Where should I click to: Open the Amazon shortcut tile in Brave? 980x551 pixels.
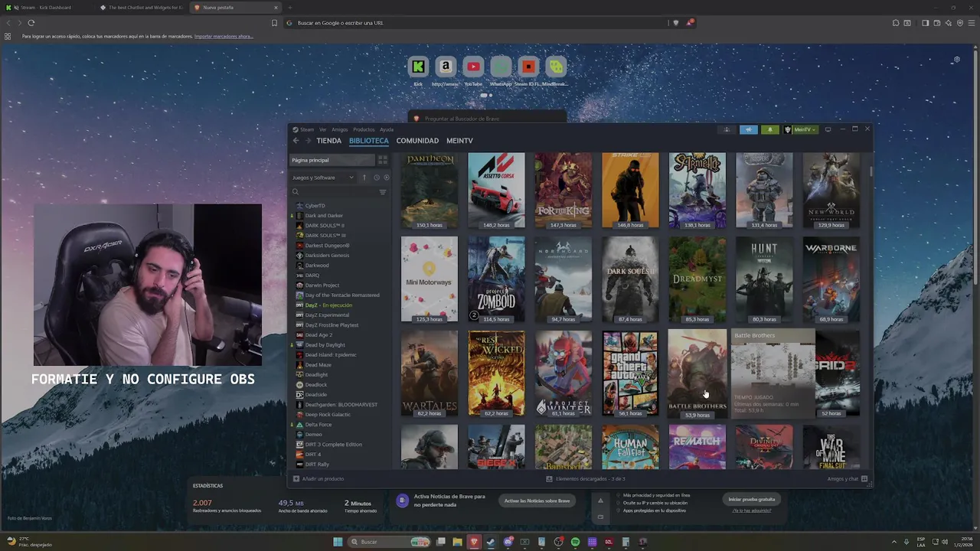[x=446, y=67]
